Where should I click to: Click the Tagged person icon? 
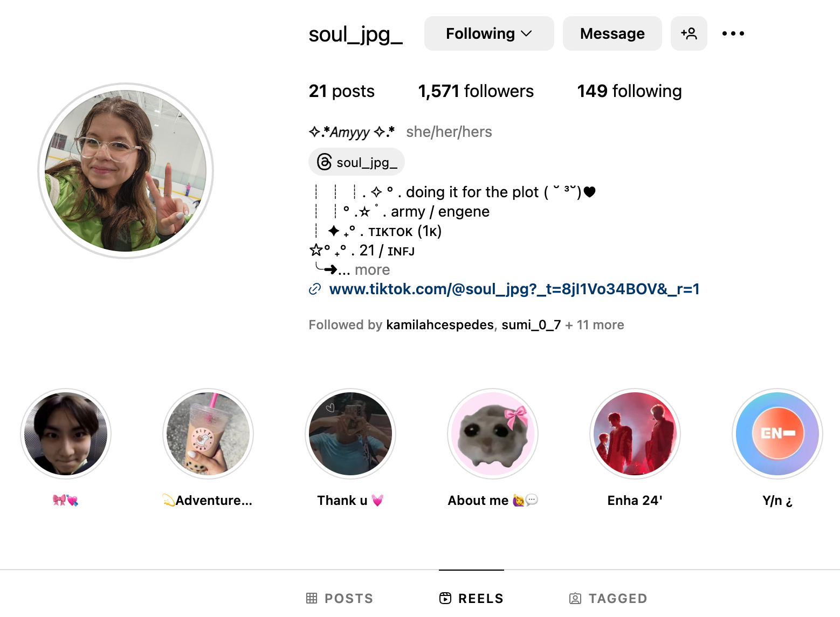tap(575, 598)
